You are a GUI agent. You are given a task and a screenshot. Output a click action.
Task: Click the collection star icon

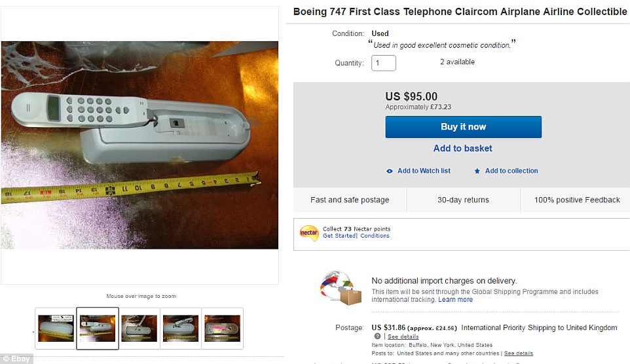(x=477, y=171)
